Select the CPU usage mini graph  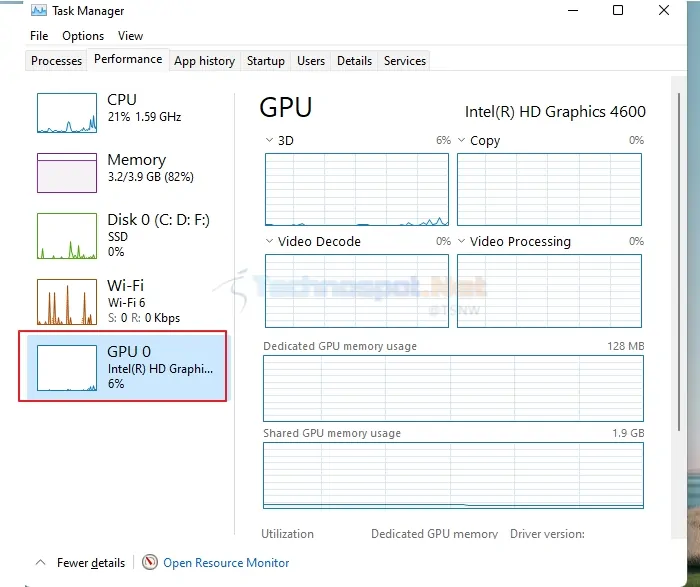(x=67, y=113)
